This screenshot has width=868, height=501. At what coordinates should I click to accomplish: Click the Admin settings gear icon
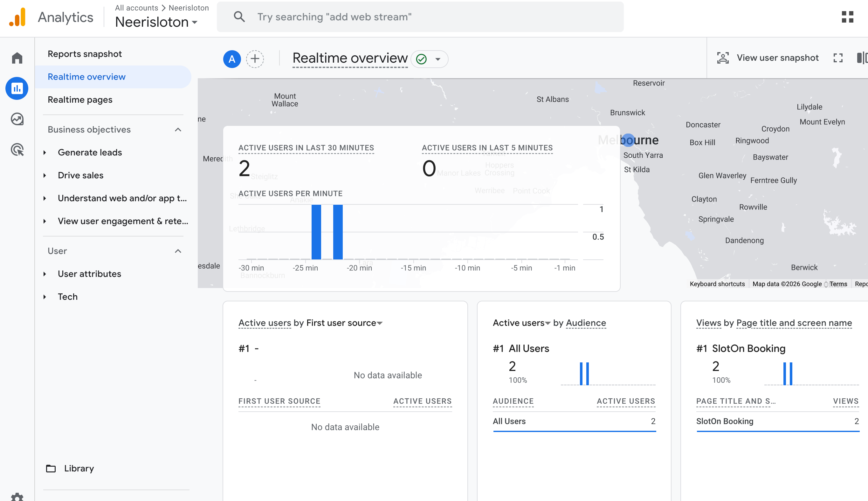17,497
